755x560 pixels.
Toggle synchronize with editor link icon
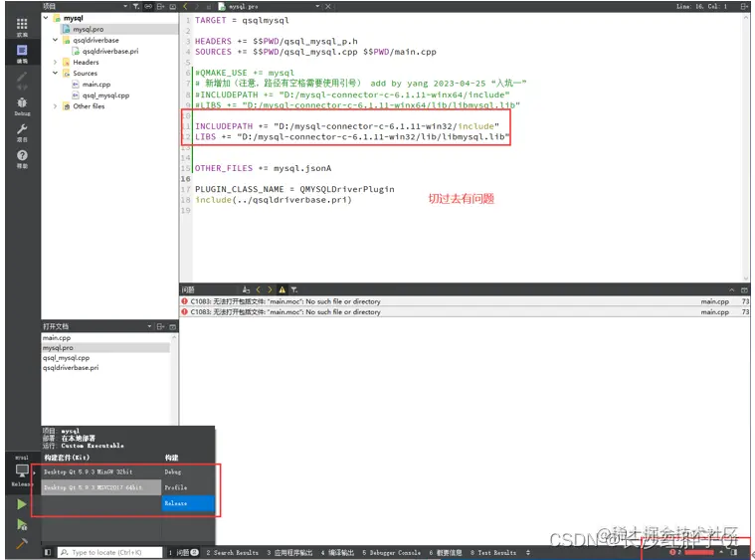pos(148,6)
